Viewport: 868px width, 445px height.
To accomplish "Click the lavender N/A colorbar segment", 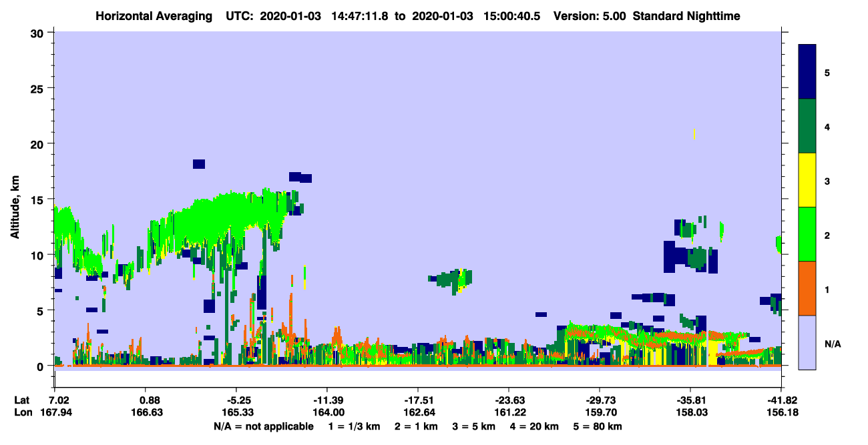I will click(x=807, y=342).
